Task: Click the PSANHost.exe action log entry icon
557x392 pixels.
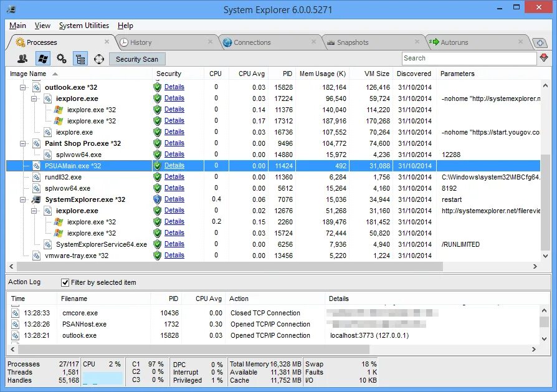Action: (16, 324)
